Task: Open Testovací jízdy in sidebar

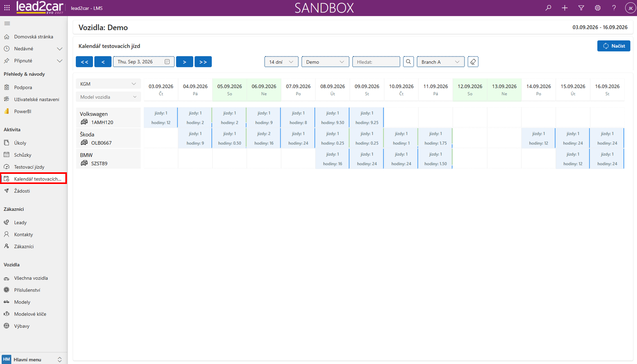Action: 34,167
